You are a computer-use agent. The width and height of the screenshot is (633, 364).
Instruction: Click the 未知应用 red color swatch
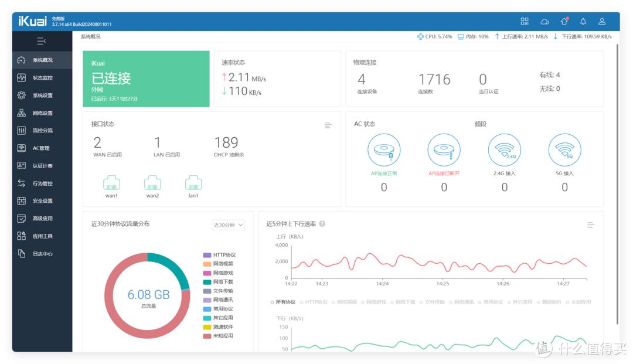pyautogui.click(x=207, y=336)
